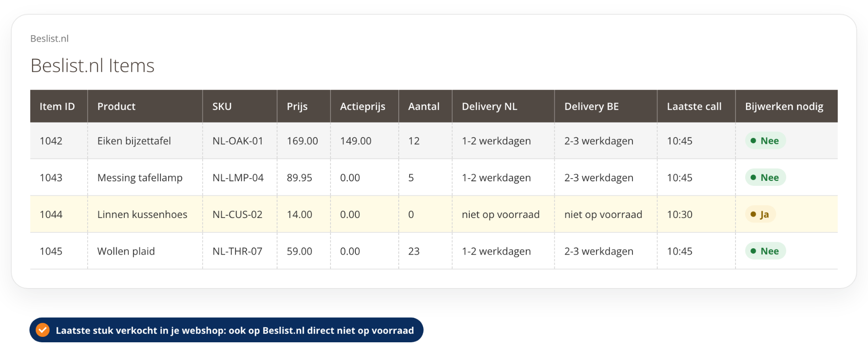Click the orange checkmark icon in the banner

click(42, 330)
